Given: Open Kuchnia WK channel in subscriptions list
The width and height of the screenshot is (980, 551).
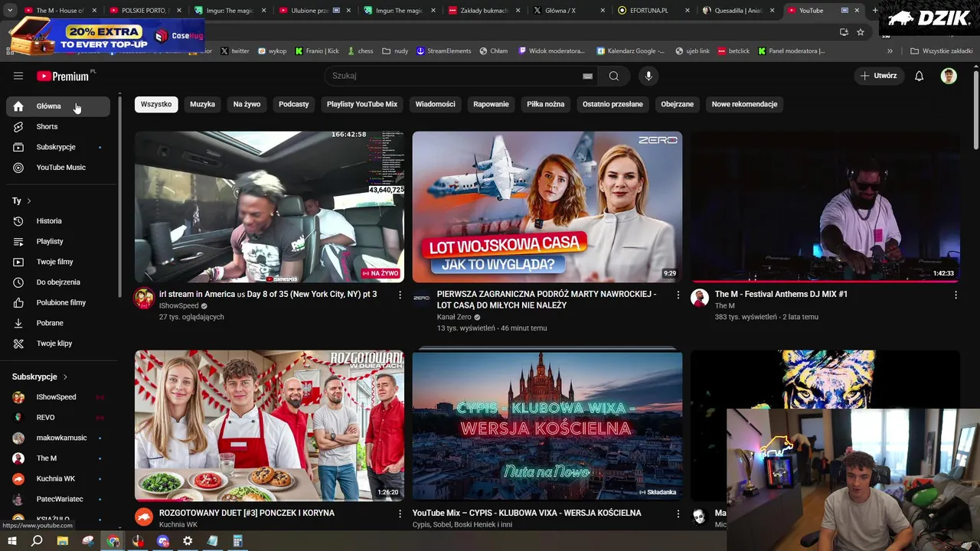Looking at the screenshot, I should [58, 479].
